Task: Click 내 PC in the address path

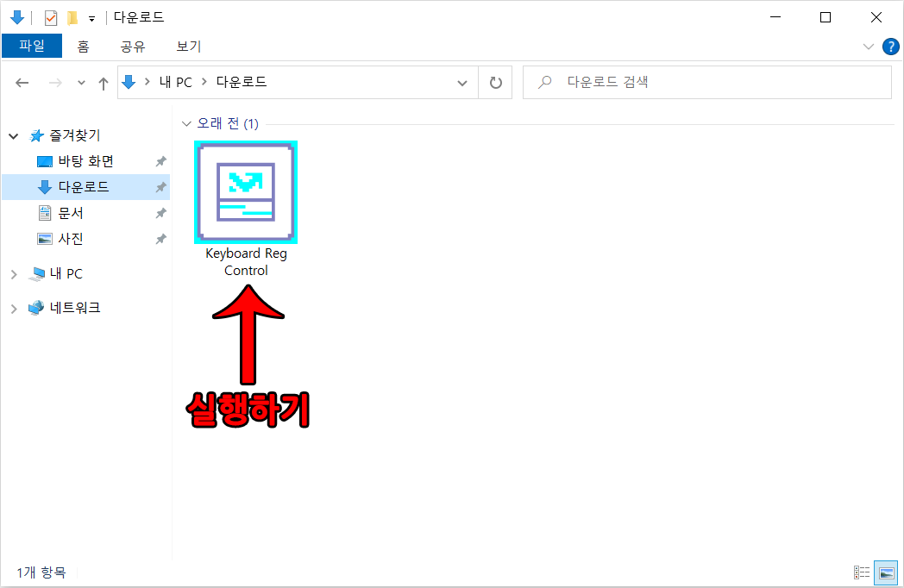Action: [176, 82]
